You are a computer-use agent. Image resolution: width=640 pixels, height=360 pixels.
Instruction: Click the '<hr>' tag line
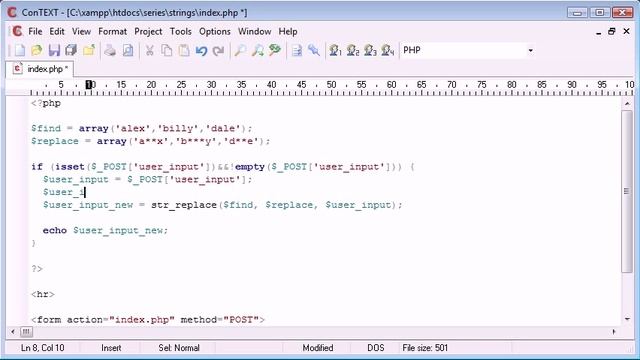click(43, 294)
